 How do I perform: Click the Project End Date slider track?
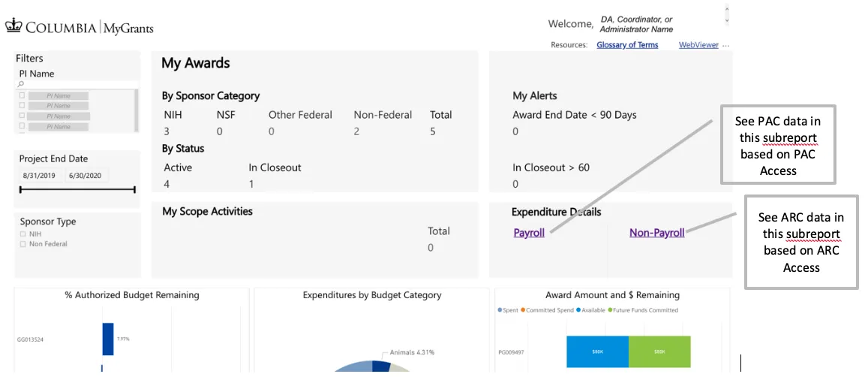click(x=77, y=189)
